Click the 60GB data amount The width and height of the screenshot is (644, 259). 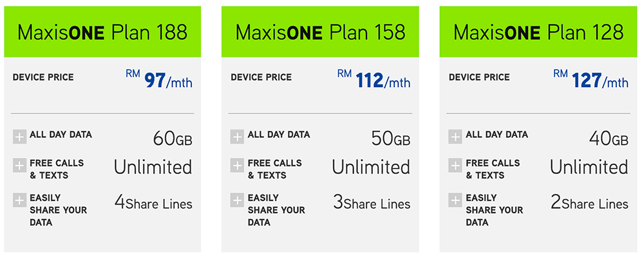[172, 139]
